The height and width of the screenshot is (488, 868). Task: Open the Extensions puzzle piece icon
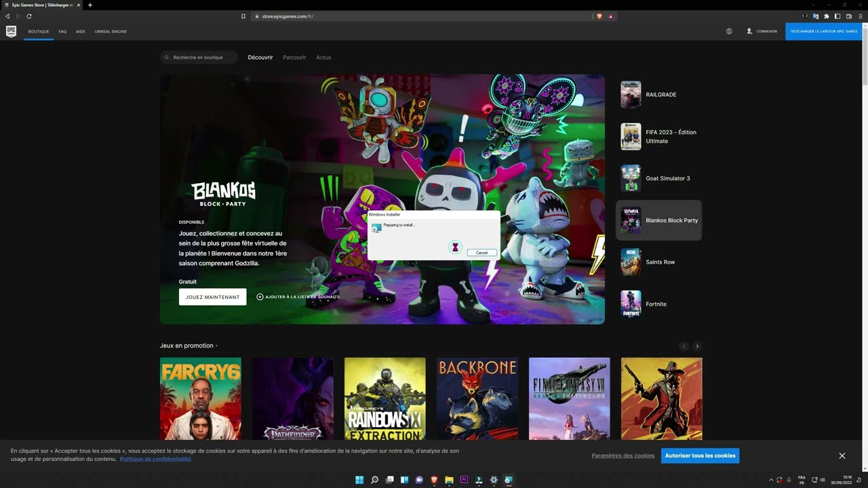(827, 16)
